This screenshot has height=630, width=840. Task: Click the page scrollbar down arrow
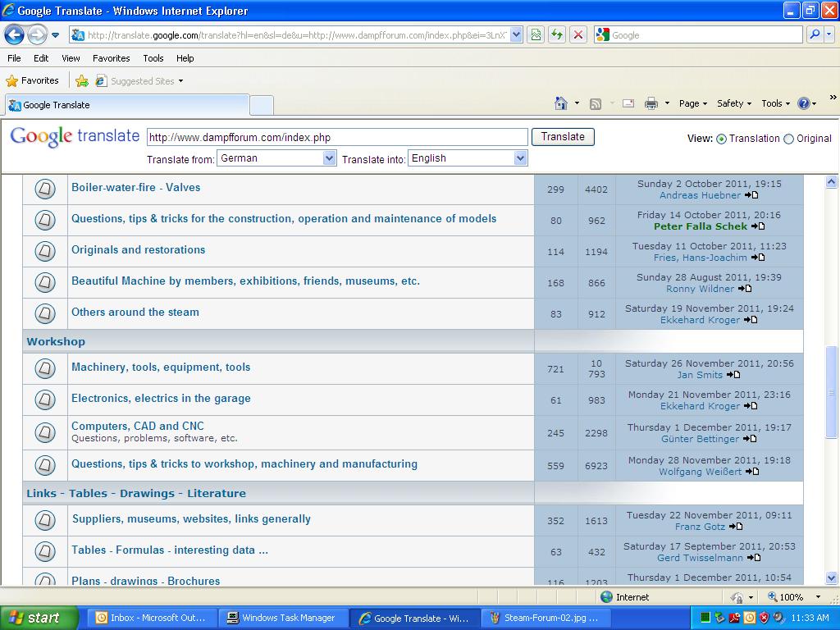click(832, 577)
